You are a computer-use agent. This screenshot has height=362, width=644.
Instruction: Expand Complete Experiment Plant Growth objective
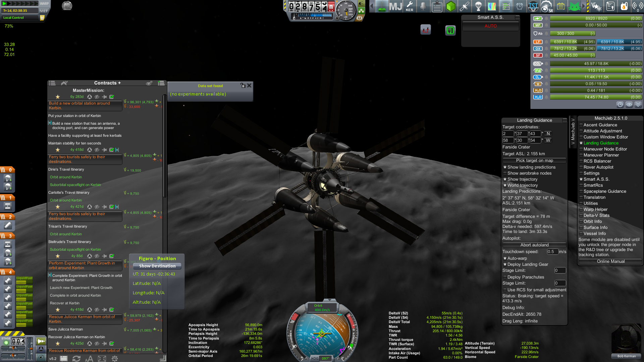[x=50, y=275]
